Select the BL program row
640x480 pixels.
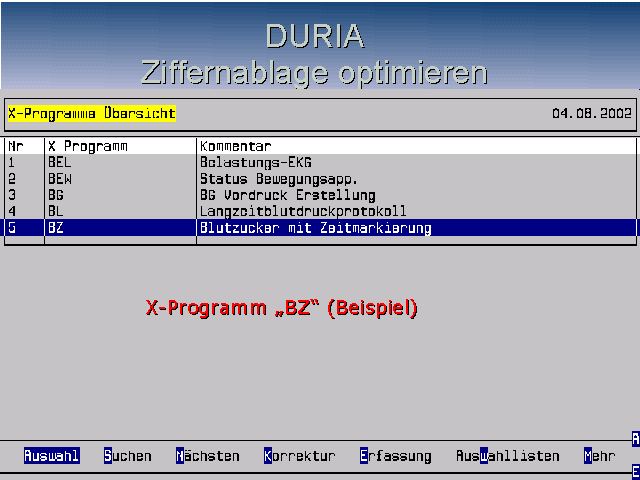(x=320, y=211)
